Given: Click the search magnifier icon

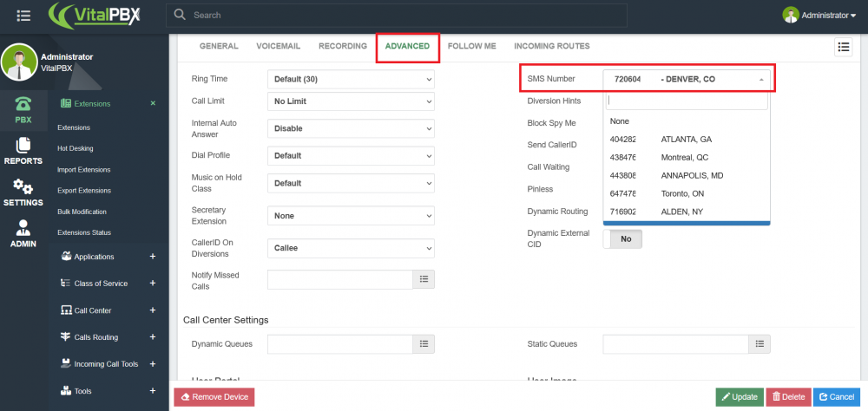Looking at the screenshot, I should point(180,15).
